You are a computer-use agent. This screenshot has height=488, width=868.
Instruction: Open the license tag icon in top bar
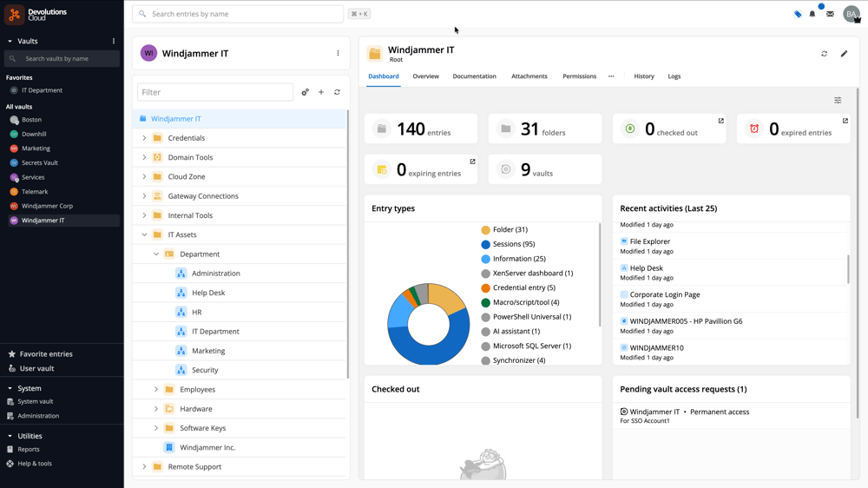click(x=798, y=14)
